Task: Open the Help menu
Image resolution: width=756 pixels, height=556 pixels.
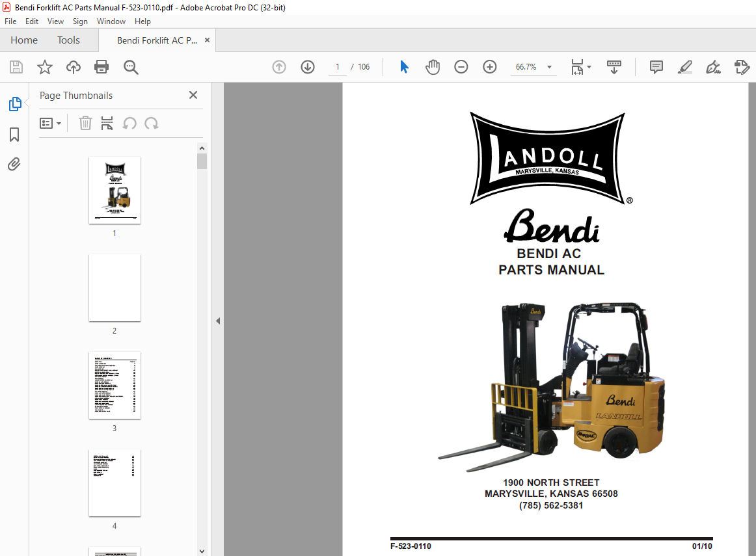Action: pos(142,21)
